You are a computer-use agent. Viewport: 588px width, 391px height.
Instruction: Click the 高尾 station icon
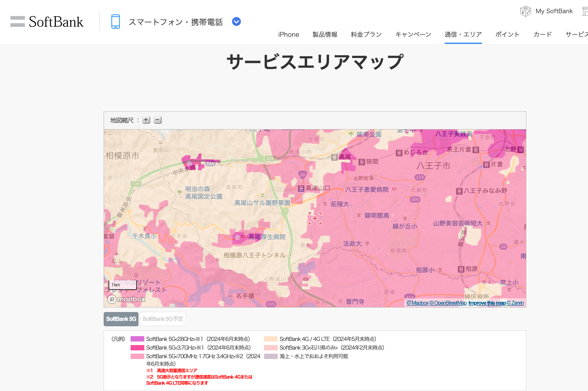[x=334, y=157]
